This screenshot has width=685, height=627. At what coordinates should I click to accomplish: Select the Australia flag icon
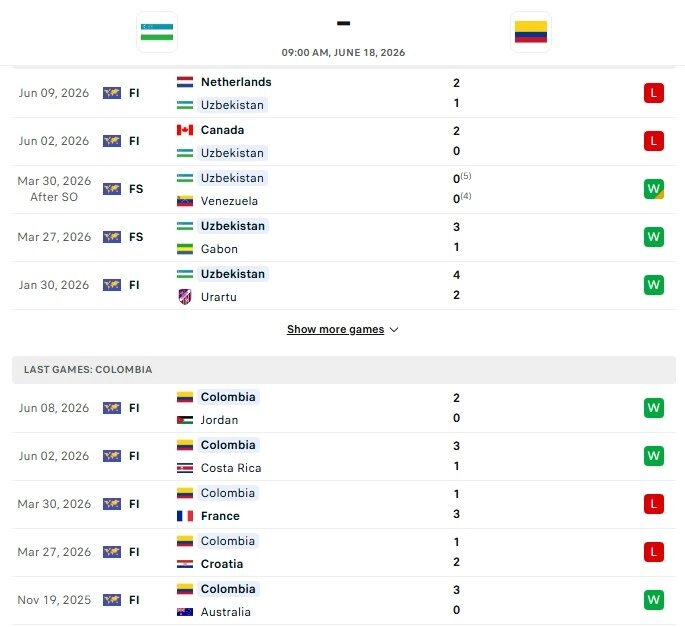185,612
